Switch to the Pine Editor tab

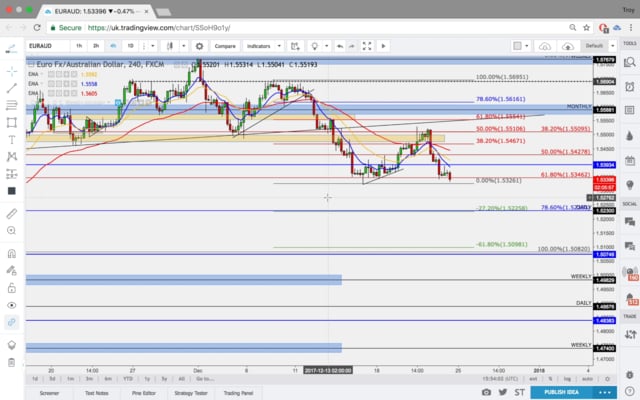tap(143, 393)
